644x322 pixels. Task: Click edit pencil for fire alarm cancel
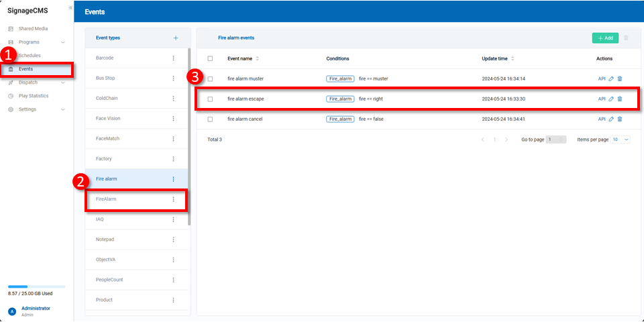click(x=610, y=119)
